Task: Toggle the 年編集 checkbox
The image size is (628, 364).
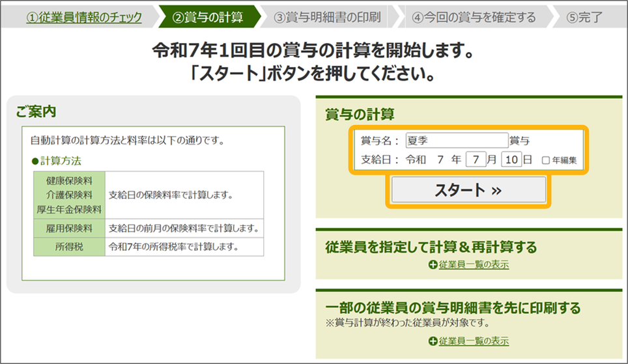Action: [546, 160]
